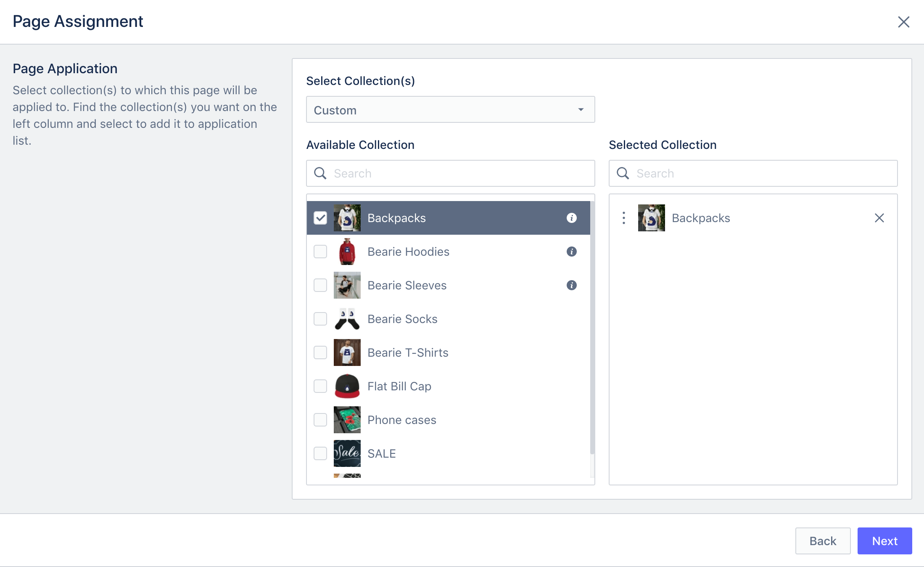Click the Flat Bill Cap thumbnail
924x567 pixels.
click(347, 386)
